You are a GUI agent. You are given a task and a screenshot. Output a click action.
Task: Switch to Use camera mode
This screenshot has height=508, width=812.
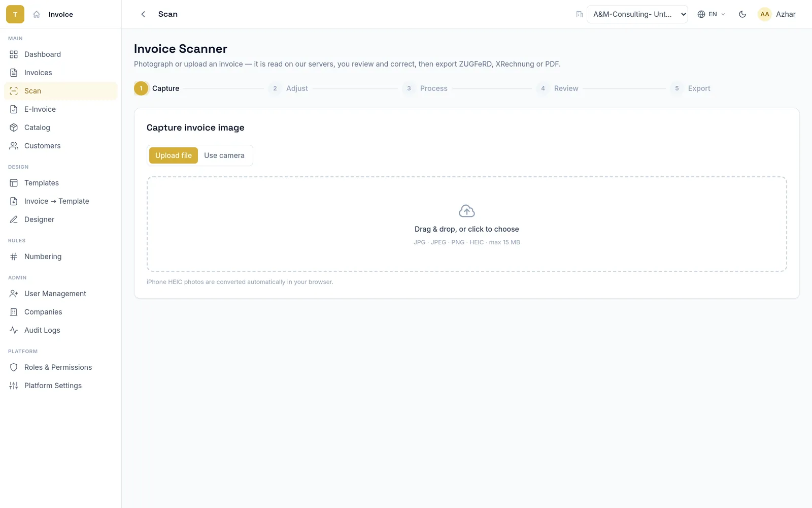(224, 155)
